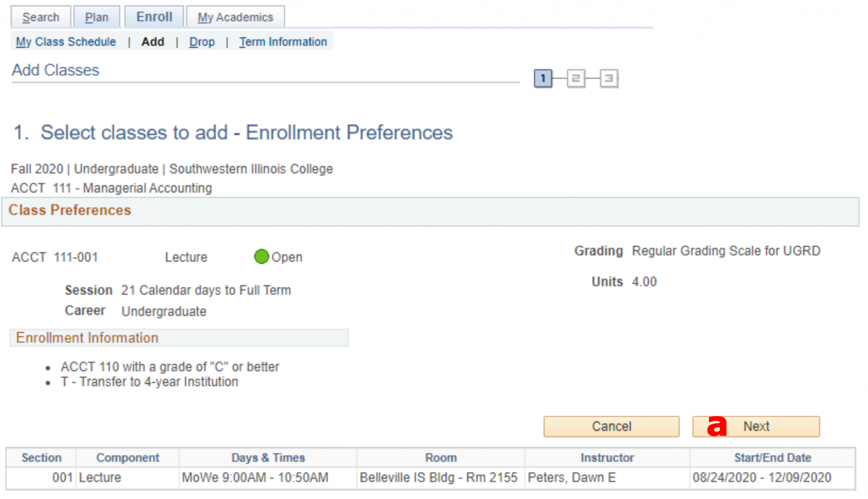
Task: Switch to the Plan tab
Action: click(x=97, y=17)
